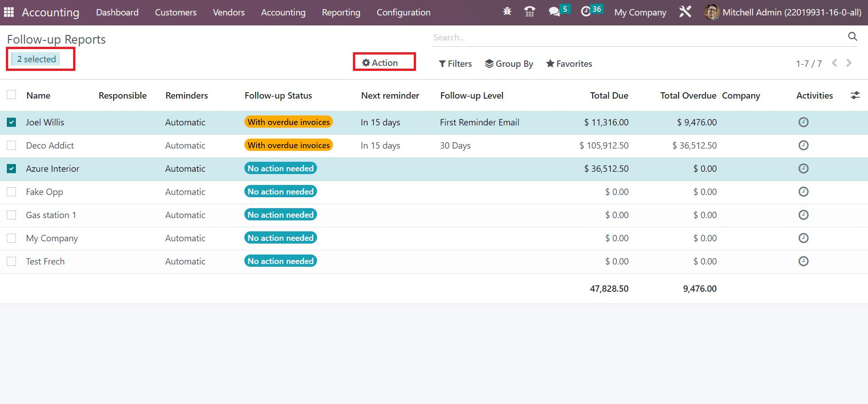868x404 pixels.
Task: Click the 30 Days follow-up level cell
Action: coord(455,145)
